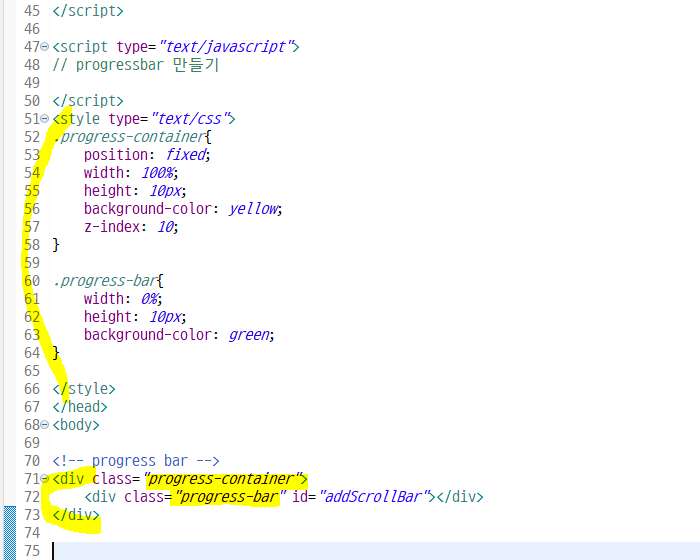The width and height of the screenshot is (700, 560).
Task: Click the '</head>' tag on line 67
Action: tap(80, 407)
